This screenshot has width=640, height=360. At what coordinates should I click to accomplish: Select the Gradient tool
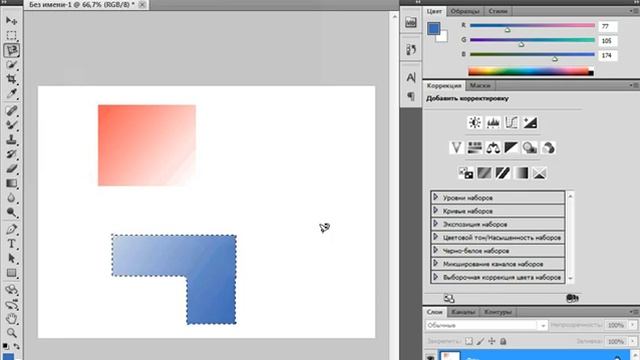tap(11, 184)
